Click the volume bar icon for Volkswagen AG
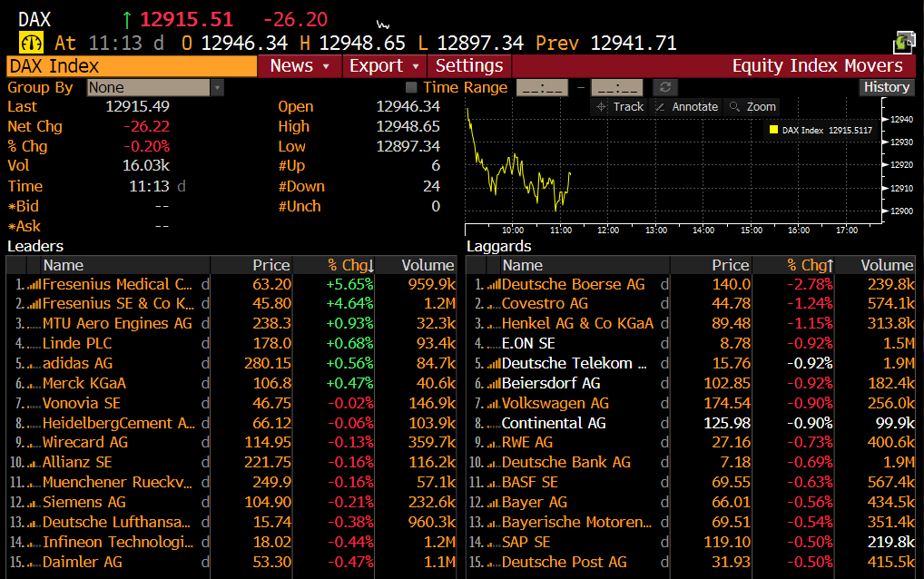924x579 pixels. 493,405
